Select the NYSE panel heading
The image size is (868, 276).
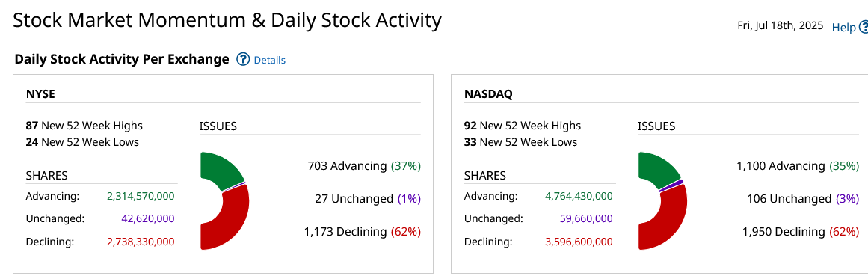click(40, 93)
